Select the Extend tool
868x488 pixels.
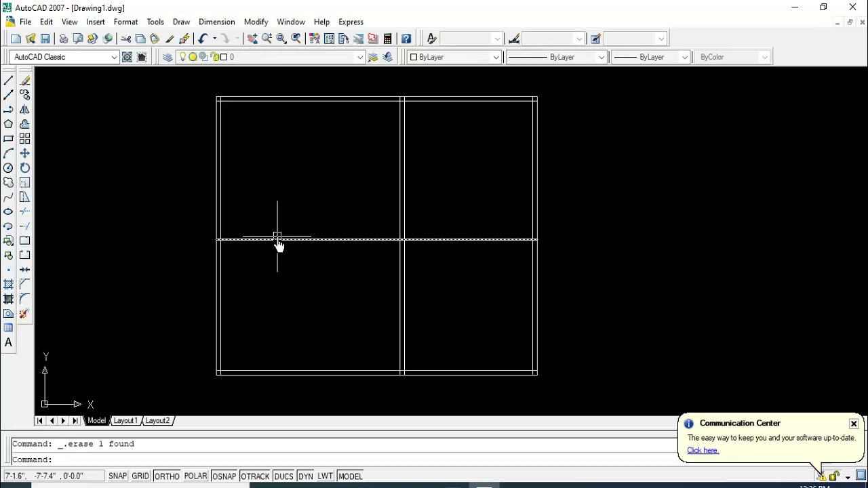click(24, 226)
